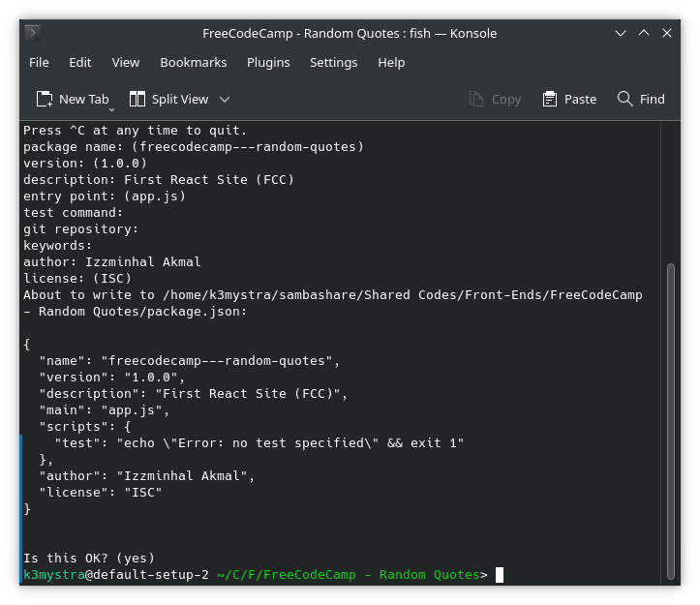700x605 pixels.
Task: Click the 'git repository:' line
Action: coord(80,229)
